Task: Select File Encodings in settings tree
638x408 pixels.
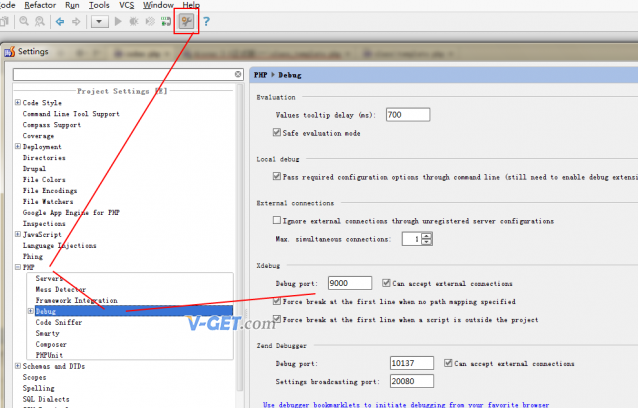Action: click(x=50, y=191)
